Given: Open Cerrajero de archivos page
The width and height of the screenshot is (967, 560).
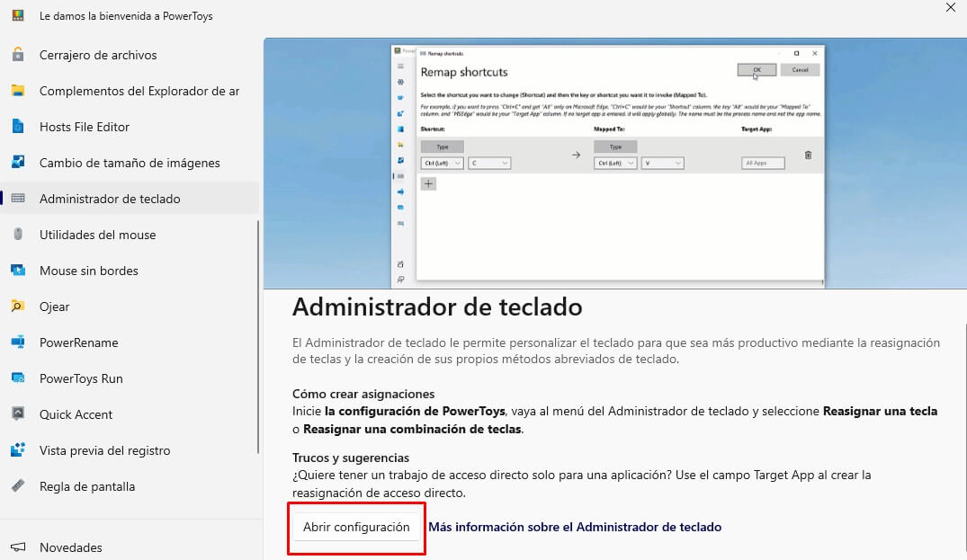Looking at the screenshot, I should (130, 55).
